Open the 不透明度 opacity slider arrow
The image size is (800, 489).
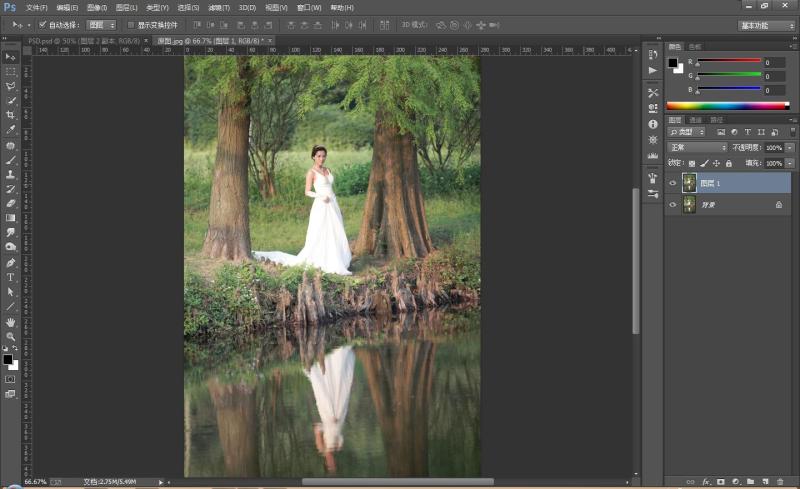coord(790,147)
